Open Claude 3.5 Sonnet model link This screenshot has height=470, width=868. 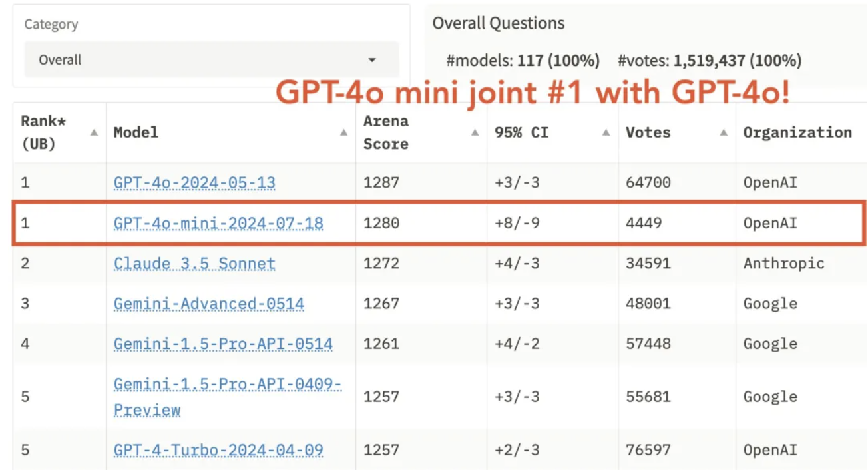[194, 264]
